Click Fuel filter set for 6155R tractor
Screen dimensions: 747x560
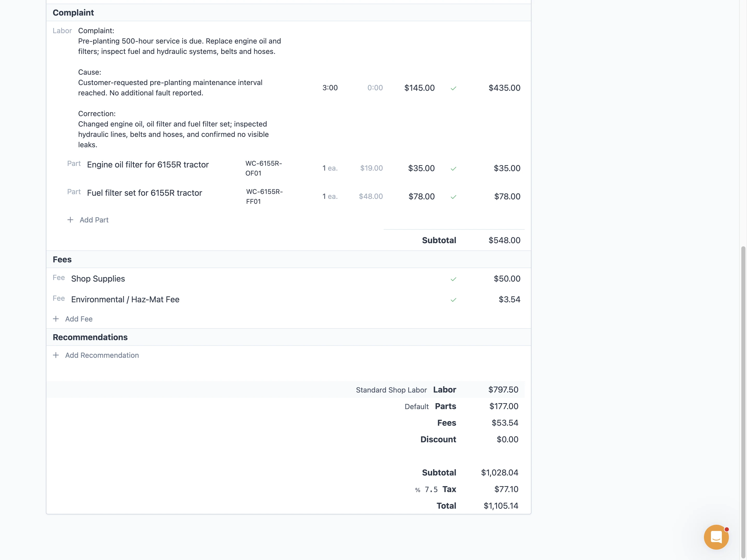144,193
